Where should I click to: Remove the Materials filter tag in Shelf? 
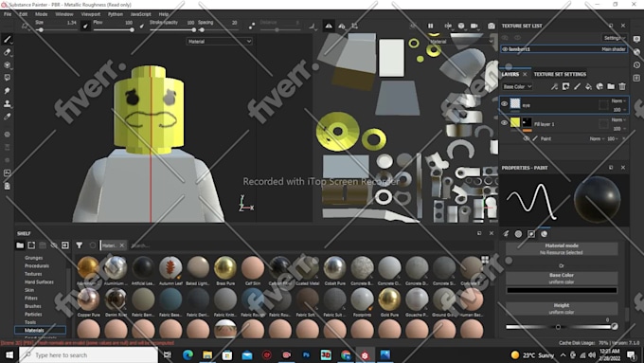[x=122, y=245]
